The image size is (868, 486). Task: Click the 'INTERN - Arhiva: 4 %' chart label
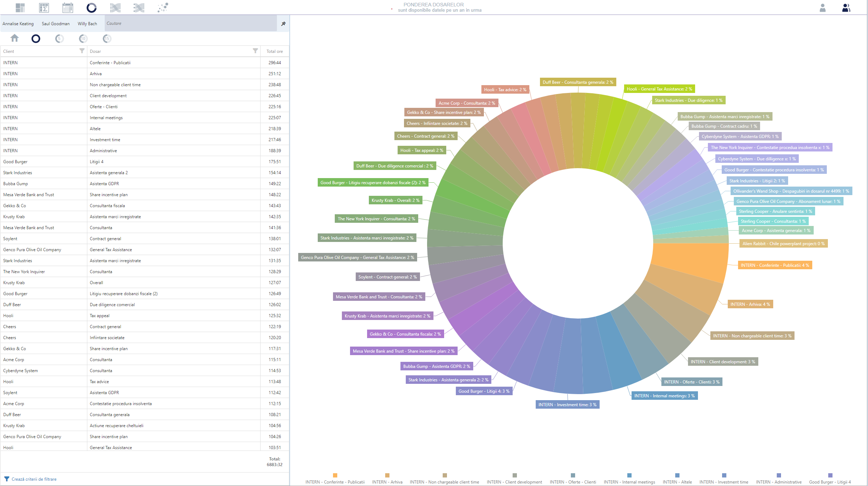750,304
